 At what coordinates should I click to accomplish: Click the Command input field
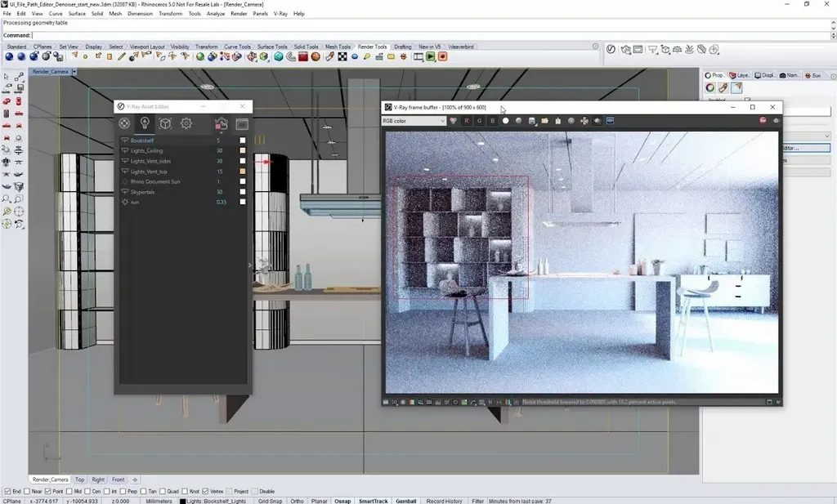coord(430,35)
